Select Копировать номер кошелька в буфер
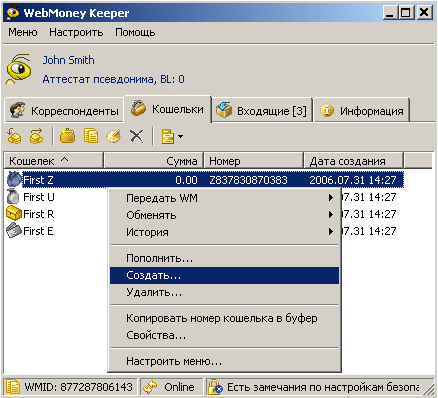The image size is (438, 398). [x=224, y=318]
